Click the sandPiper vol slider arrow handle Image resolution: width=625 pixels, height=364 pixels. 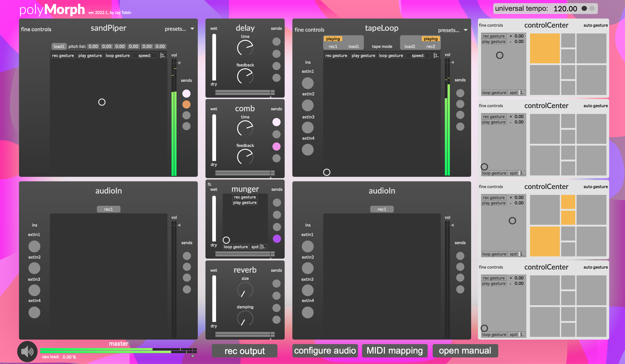[179, 63]
